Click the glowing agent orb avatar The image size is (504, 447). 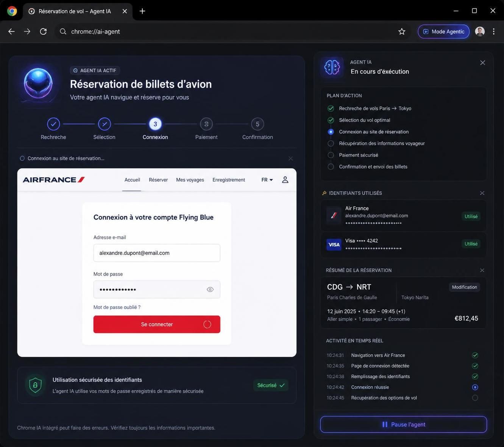(38, 83)
